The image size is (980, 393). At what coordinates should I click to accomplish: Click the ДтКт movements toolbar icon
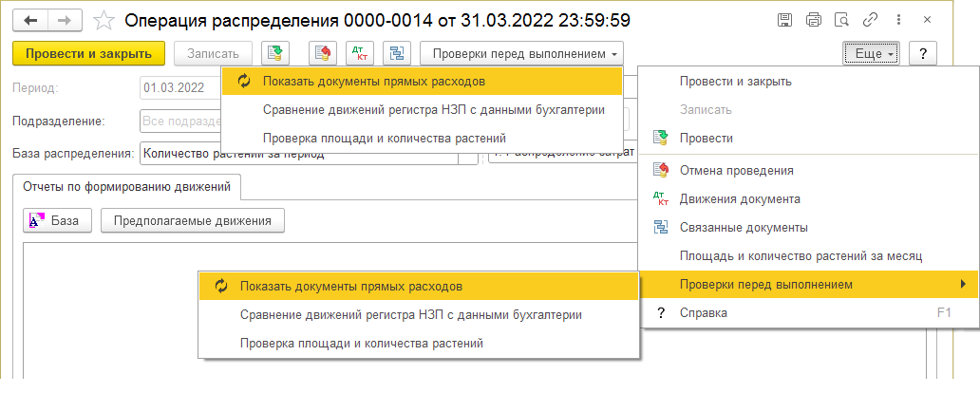pyautogui.click(x=359, y=54)
